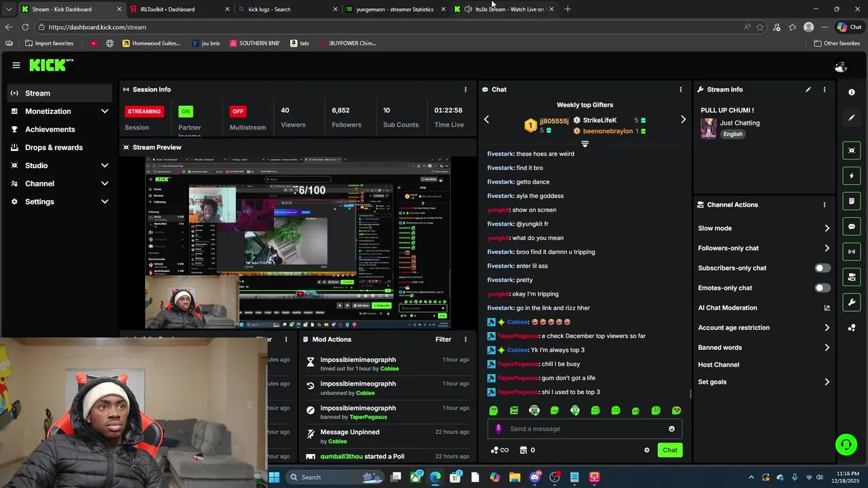
Task: Show previous weekly top gifters
Action: [486, 119]
